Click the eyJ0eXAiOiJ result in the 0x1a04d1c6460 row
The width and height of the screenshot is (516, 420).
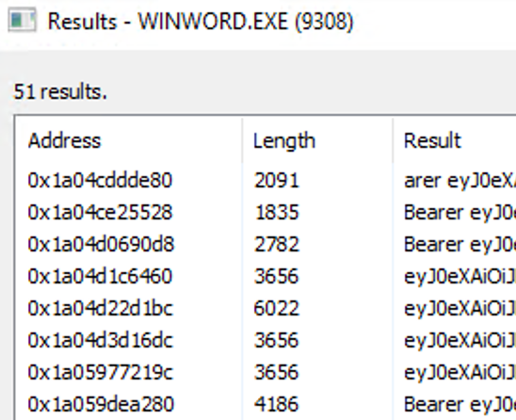click(x=460, y=276)
